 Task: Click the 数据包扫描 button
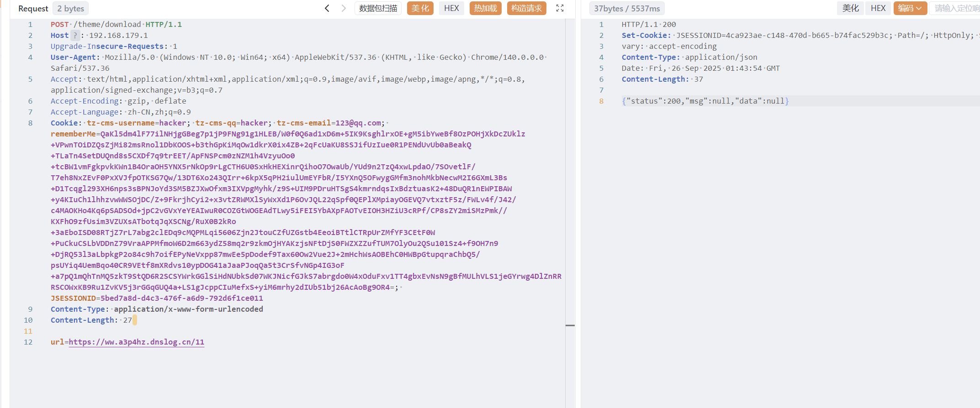(x=378, y=8)
